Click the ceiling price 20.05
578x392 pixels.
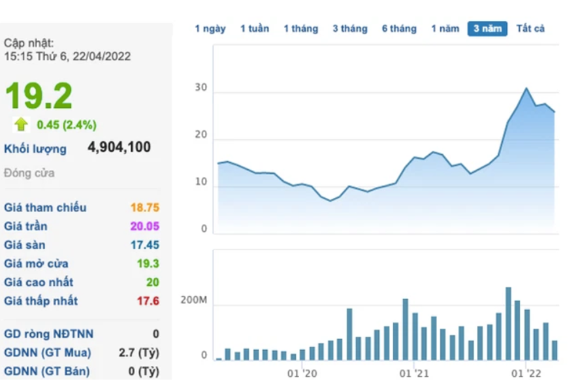tap(145, 226)
